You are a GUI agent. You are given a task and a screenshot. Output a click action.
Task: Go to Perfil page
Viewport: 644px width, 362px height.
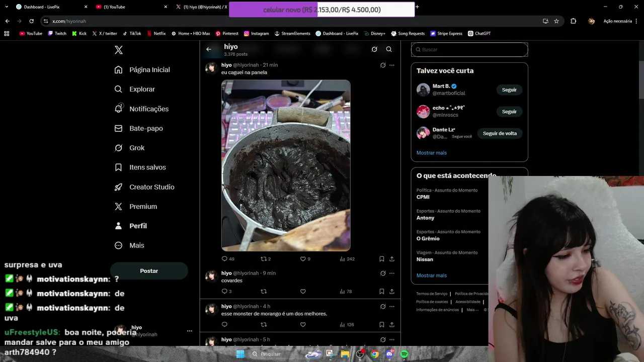[x=131, y=226]
